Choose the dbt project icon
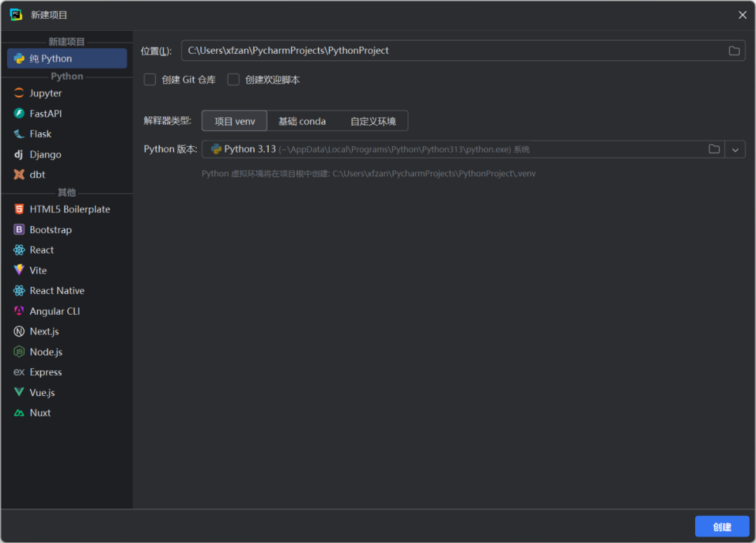 [20, 174]
